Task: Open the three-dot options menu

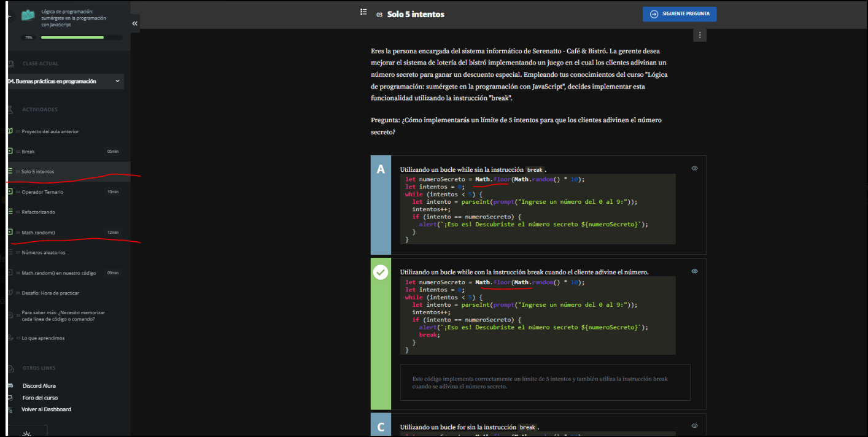Action: [700, 35]
